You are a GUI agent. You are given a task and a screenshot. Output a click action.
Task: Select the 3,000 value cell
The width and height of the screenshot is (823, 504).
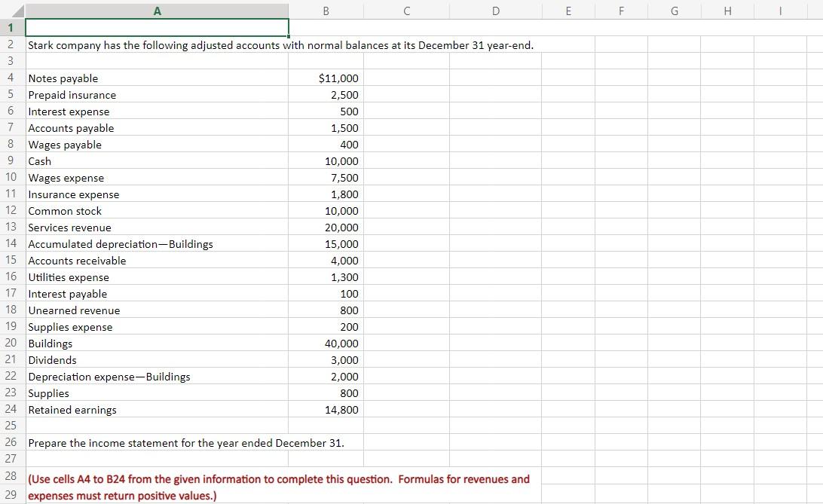(x=326, y=360)
